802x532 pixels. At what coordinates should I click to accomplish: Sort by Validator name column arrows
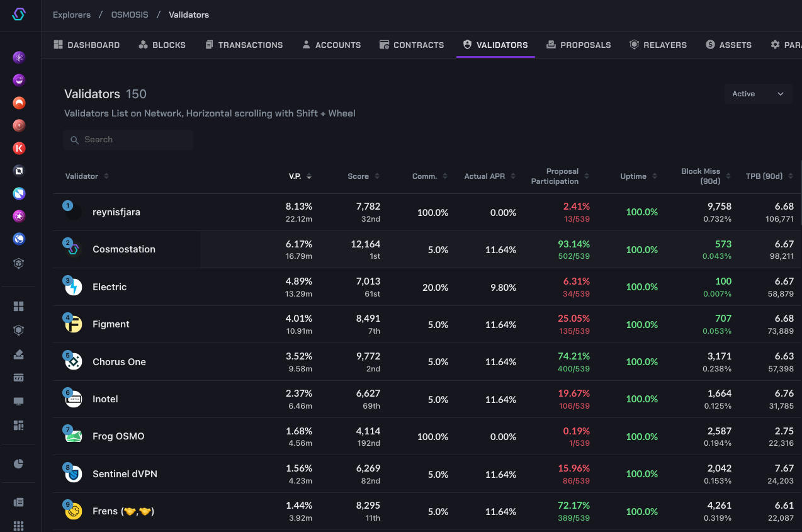(x=106, y=176)
